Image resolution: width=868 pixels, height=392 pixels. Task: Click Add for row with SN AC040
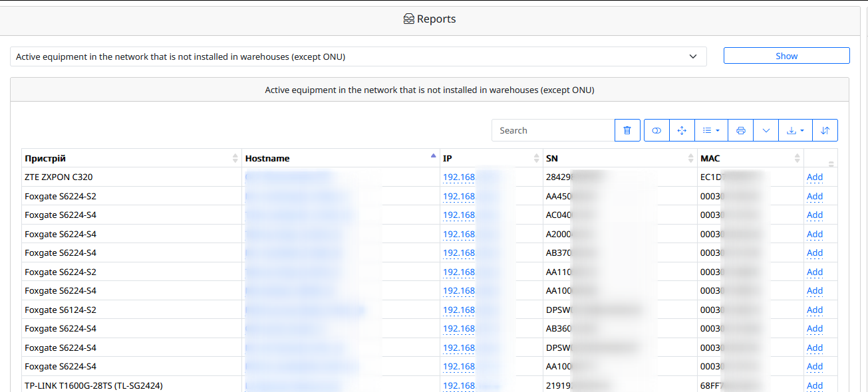click(x=815, y=215)
